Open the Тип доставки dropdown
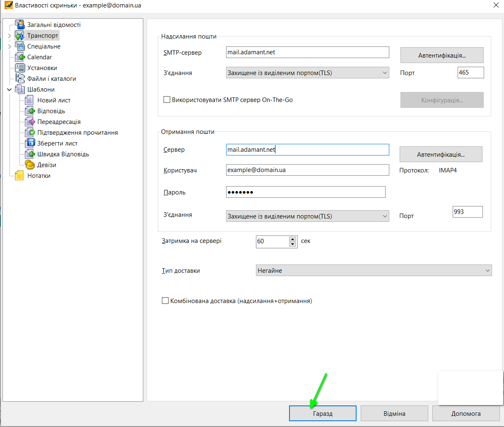504x427 pixels. coord(374,271)
